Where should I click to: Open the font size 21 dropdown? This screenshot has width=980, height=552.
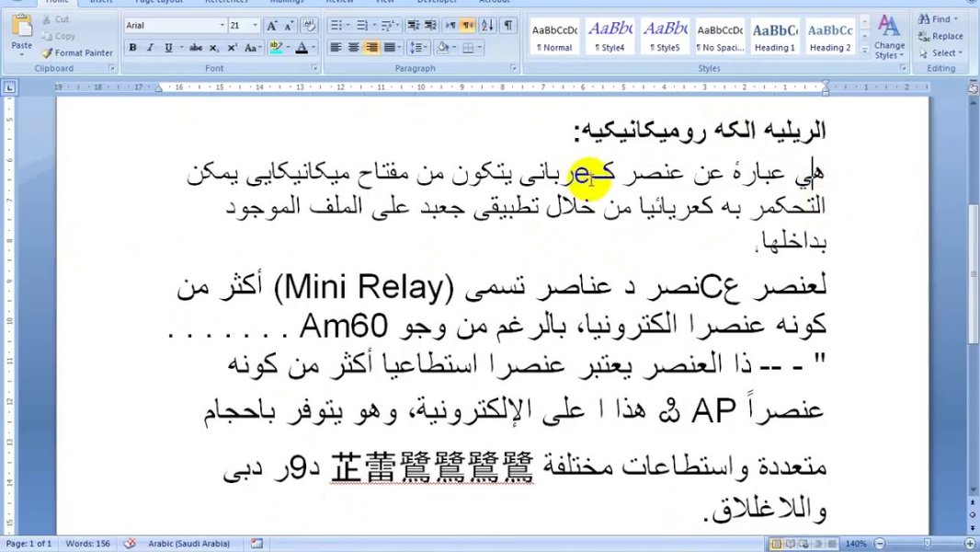click(255, 26)
